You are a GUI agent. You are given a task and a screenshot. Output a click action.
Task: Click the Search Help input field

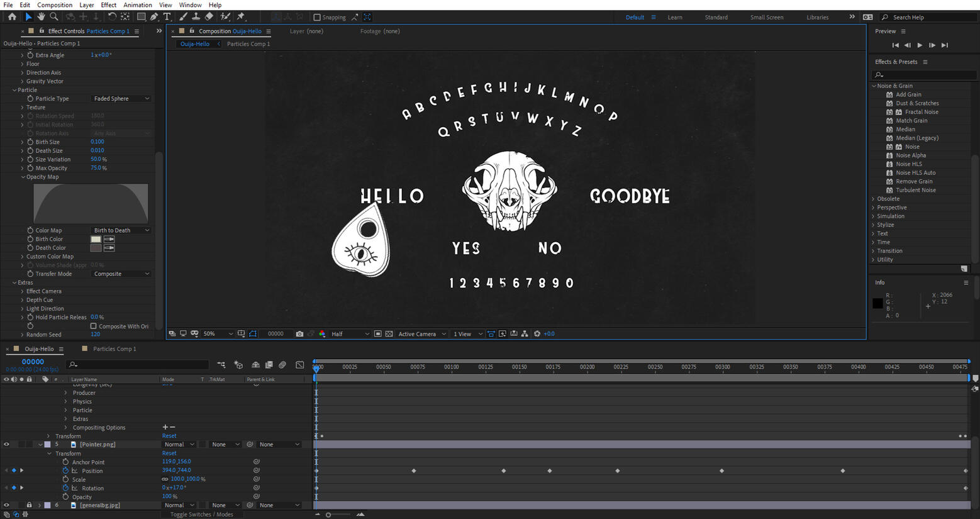[x=931, y=18]
